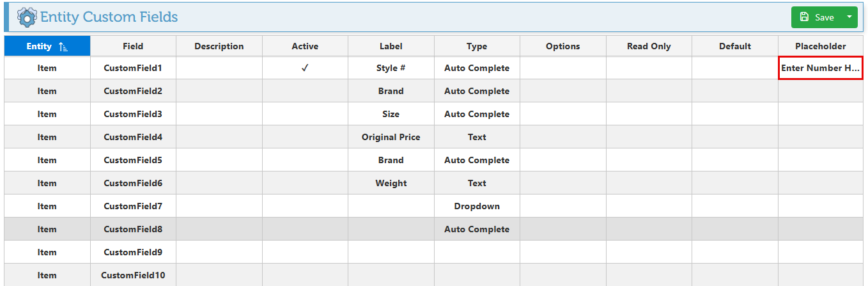Viewport: 868px width, 286px height.
Task: Toggle Read Only cell for CustomField1
Action: [x=649, y=68]
